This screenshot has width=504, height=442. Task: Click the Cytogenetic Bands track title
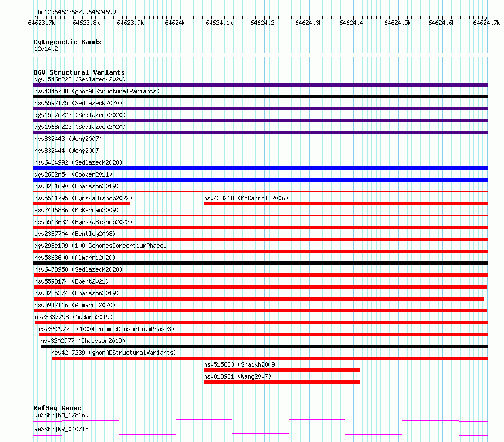pyautogui.click(x=67, y=42)
